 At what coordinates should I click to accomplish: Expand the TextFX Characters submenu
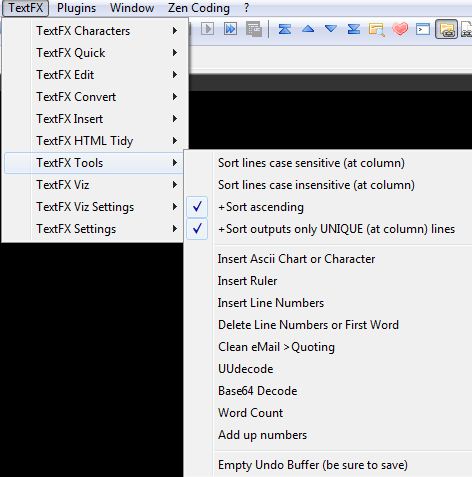pos(94,31)
